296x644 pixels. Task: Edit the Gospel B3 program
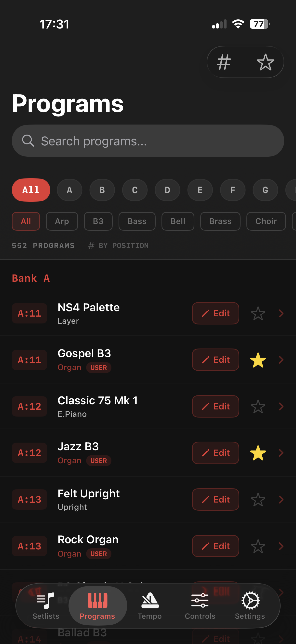[215, 360]
